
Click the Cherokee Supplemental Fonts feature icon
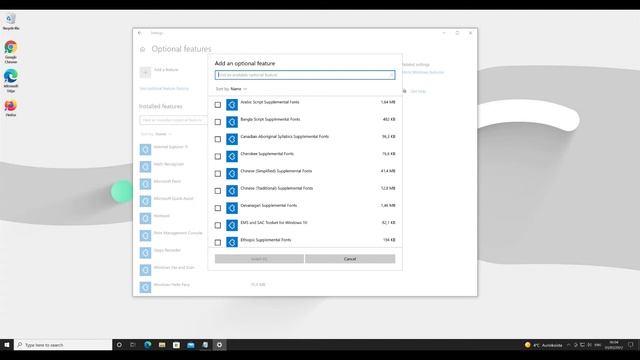[232, 156]
